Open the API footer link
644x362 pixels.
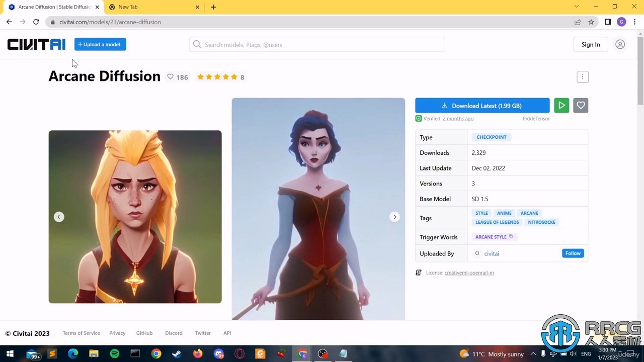227,333
